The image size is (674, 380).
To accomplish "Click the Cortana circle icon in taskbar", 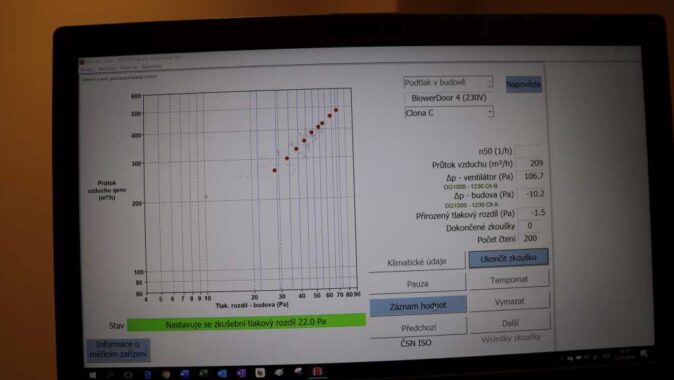I will click(128, 375).
